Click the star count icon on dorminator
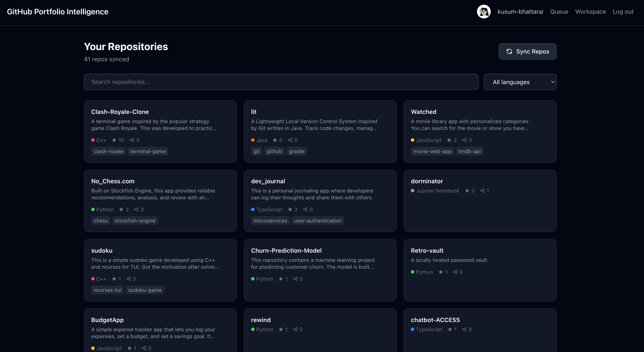This screenshot has width=644, height=352. click(467, 191)
